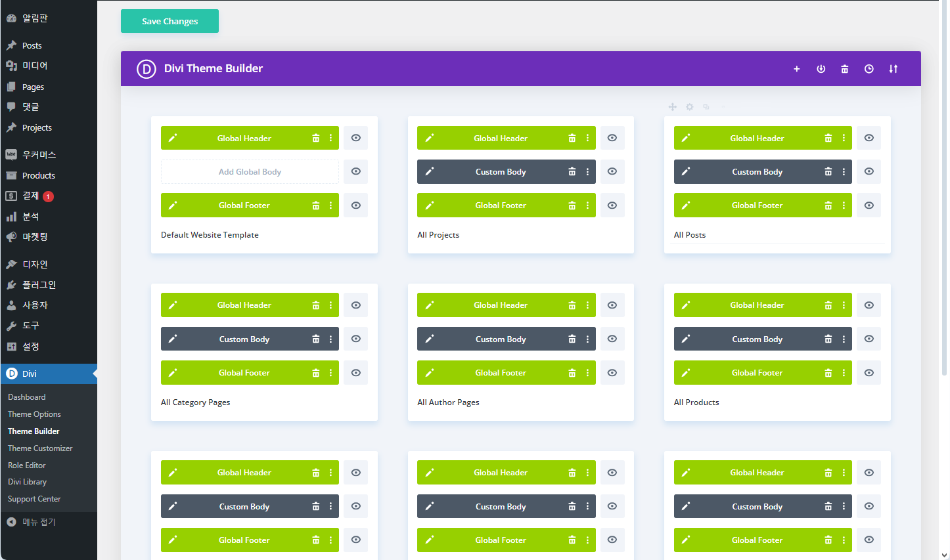
Task: Edit Global Footer pencil in Default Website Template
Action: pos(173,205)
